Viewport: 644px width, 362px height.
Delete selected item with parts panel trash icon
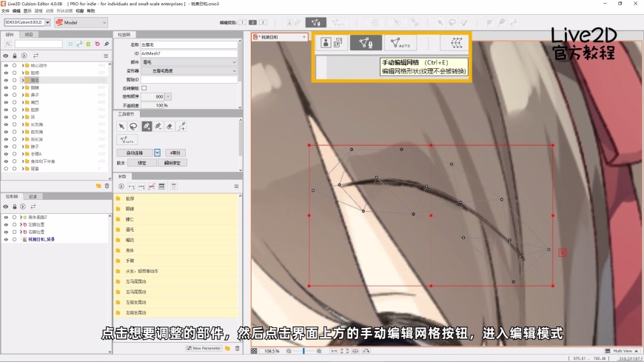[x=107, y=186]
